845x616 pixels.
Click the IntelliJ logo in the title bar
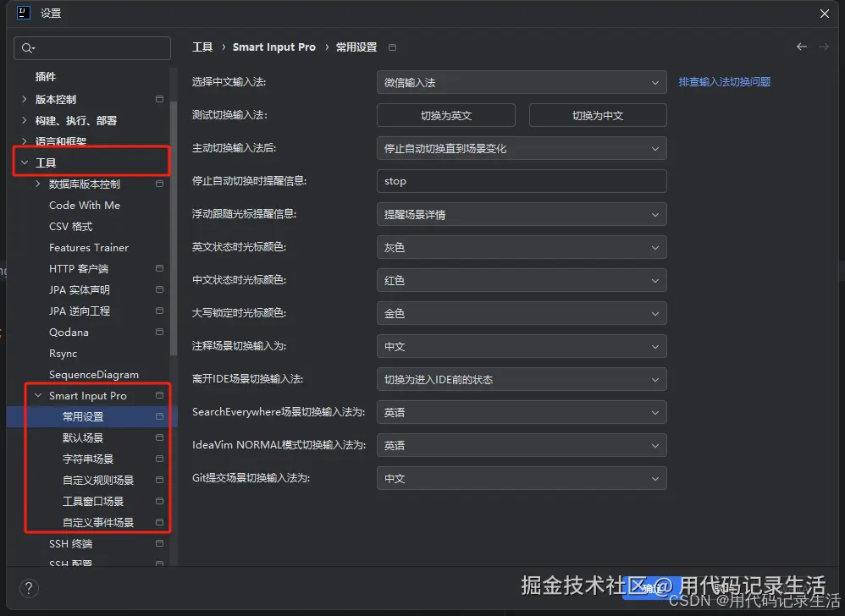point(22,13)
